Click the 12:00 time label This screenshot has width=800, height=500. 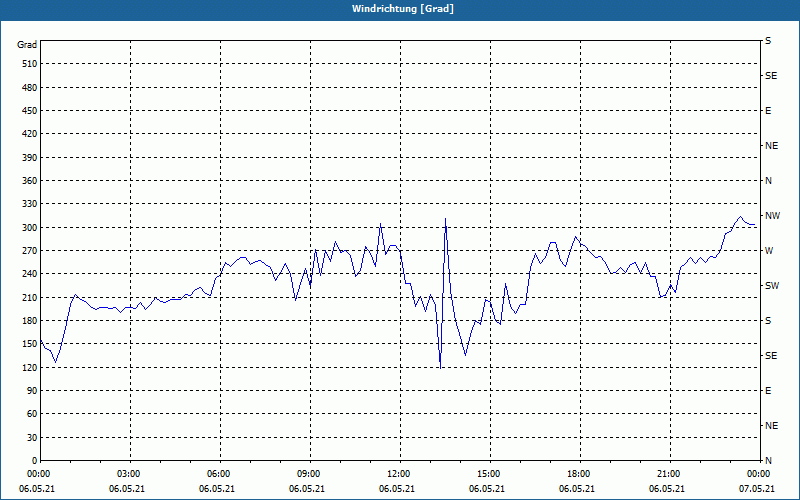coord(397,474)
